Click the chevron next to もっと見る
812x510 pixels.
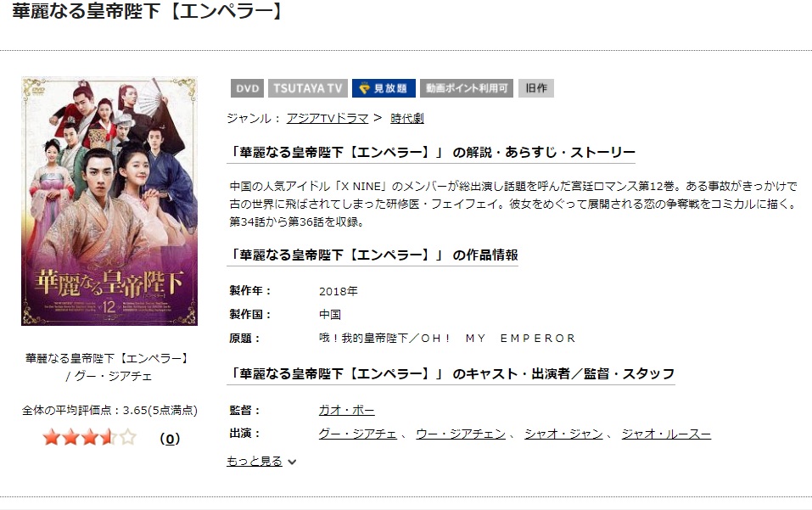pyautogui.click(x=292, y=462)
